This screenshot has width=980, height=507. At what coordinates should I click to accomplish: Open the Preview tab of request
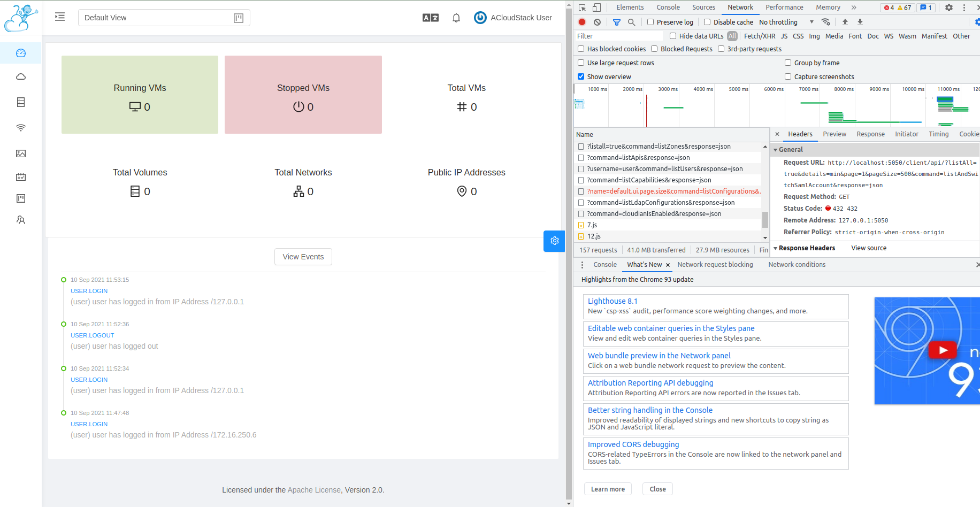[x=834, y=134]
